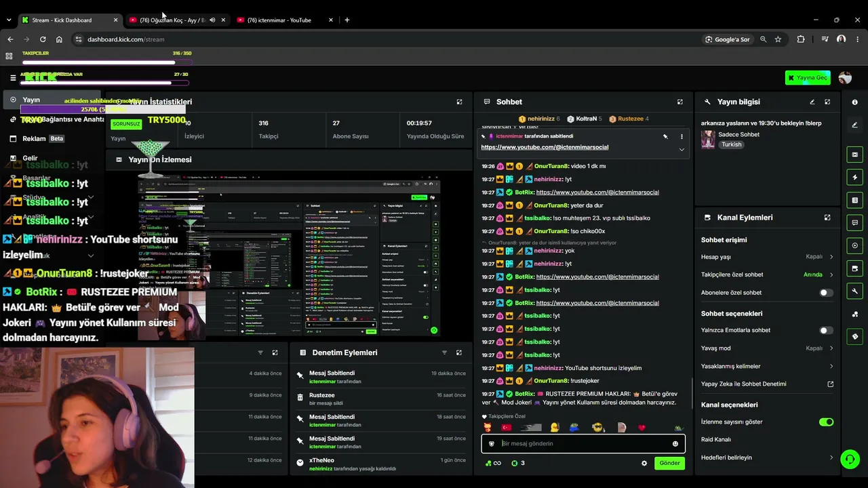Viewport: 868px width, 488px height.
Task: Open the browser extensions puzzle icon
Action: click(801, 39)
